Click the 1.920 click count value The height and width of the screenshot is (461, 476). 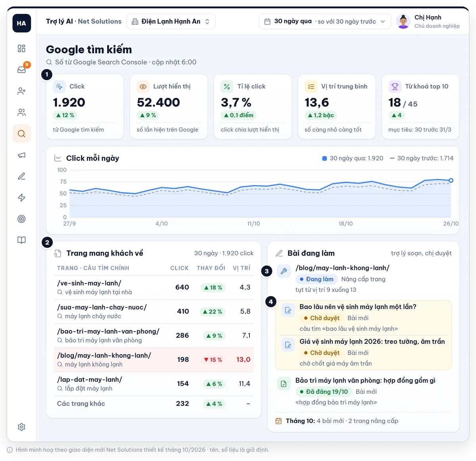click(x=69, y=102)
